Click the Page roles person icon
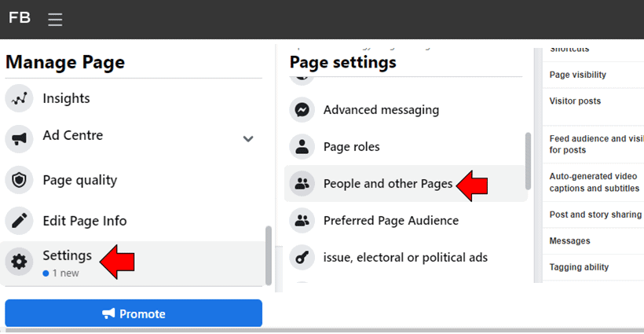 point(302,147)
